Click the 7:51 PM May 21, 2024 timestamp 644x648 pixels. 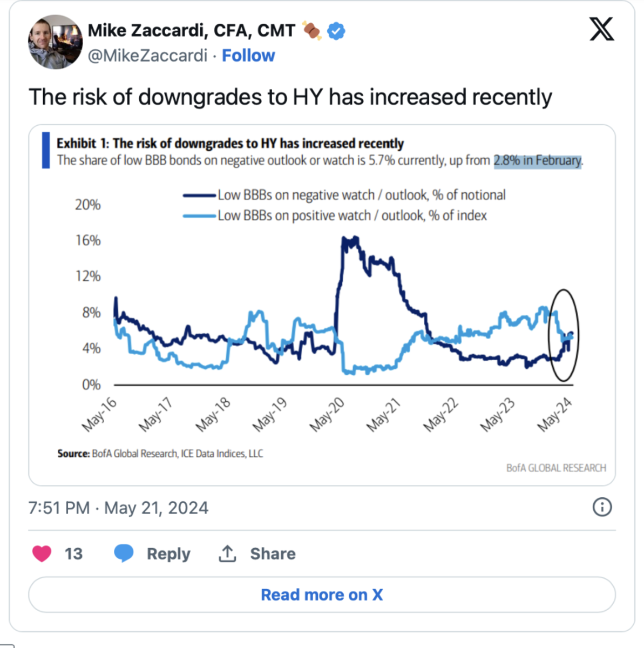118,508
